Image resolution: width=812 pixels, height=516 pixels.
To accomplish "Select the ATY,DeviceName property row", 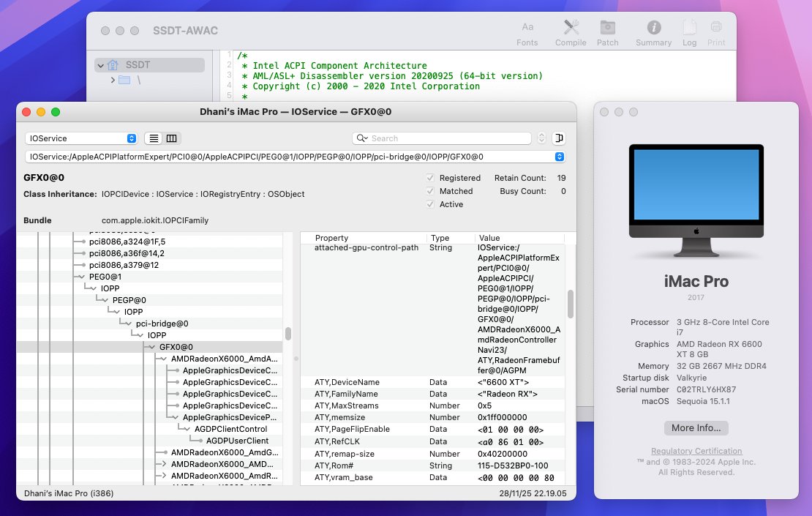I will tap(432, 382).
